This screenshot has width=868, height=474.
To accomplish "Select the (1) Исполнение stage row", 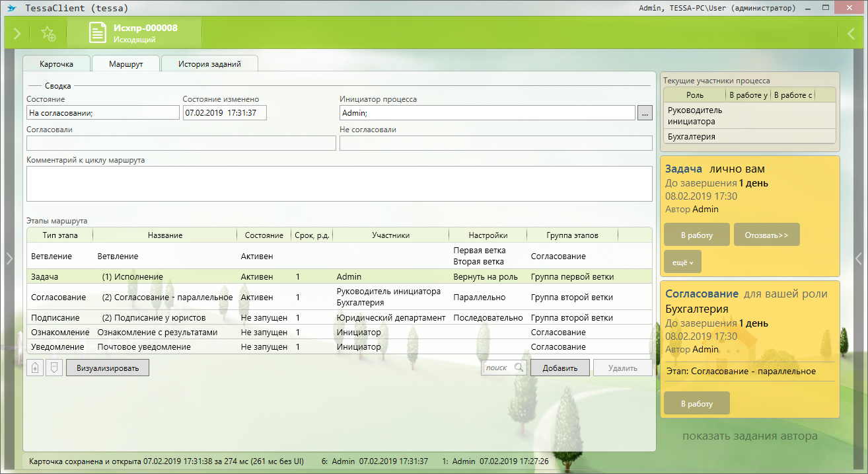I will 340,276.
